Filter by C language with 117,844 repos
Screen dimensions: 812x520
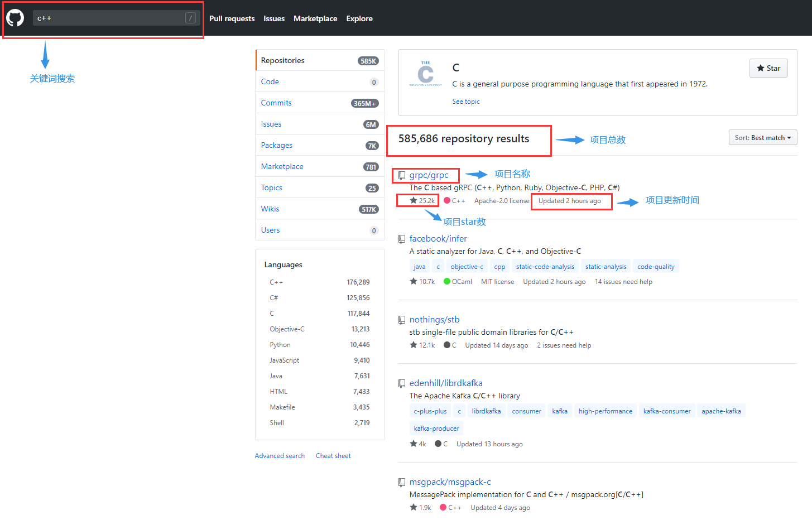coord(320,314)
